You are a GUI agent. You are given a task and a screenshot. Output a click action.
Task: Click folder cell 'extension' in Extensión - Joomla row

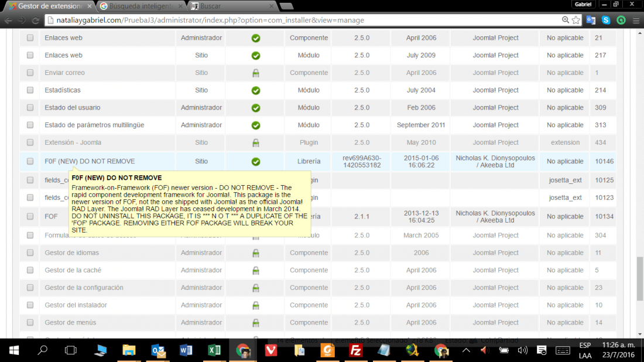565,142
